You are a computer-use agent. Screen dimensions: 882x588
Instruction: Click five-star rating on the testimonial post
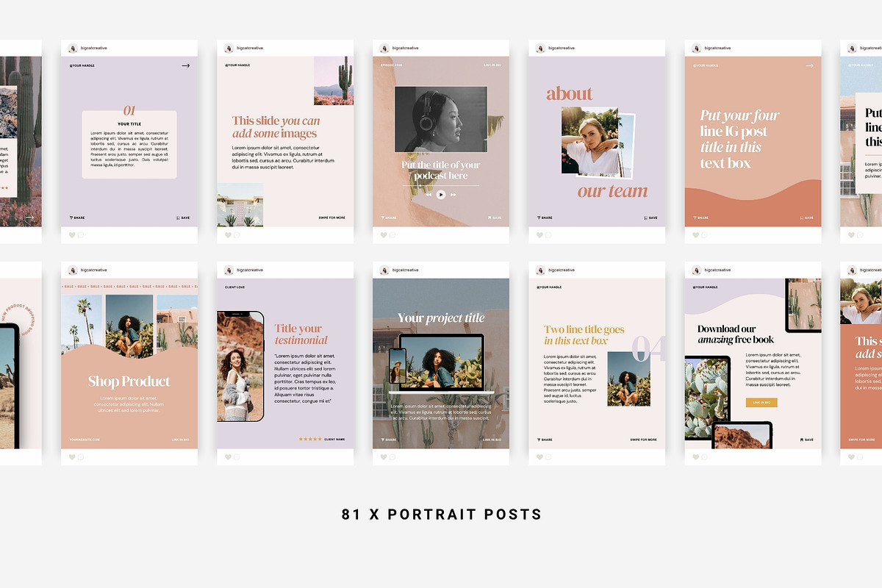[309, 440]
